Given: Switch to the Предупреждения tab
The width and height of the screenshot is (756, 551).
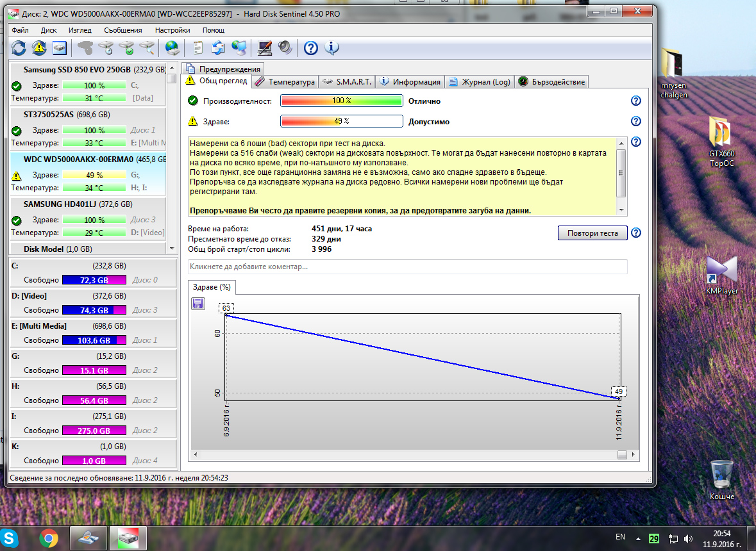Looking at the screenshot, I should tap(223, 69).
